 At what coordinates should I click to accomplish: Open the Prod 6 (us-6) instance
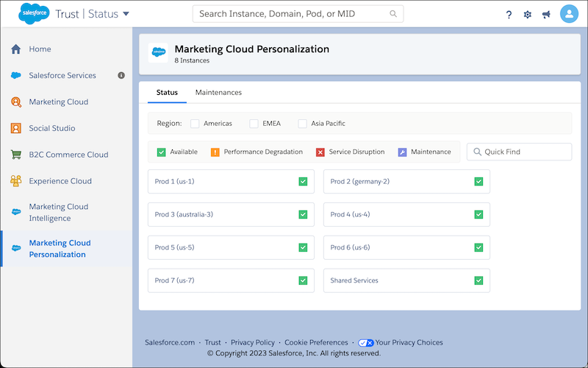406,247
